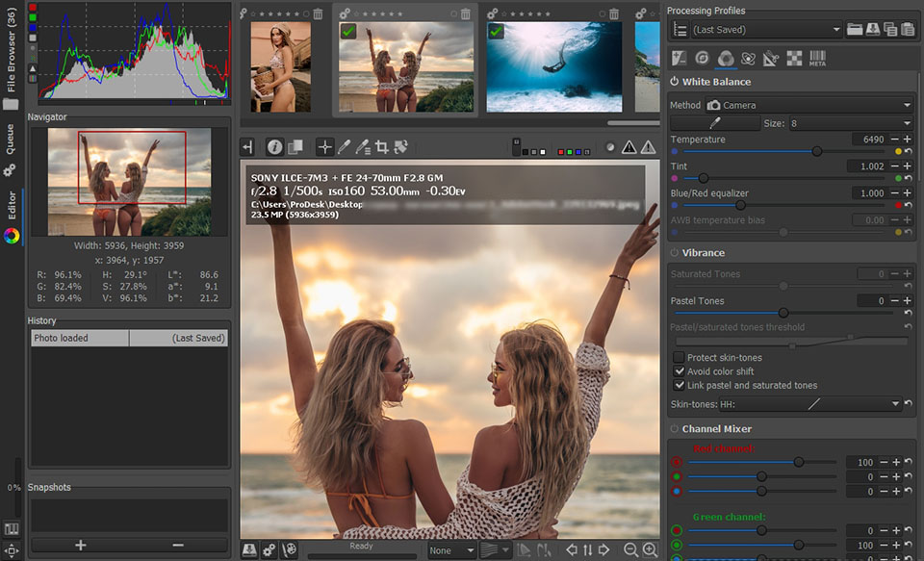
Task: Send image to processing queue
Action: (x=269, y=549)
